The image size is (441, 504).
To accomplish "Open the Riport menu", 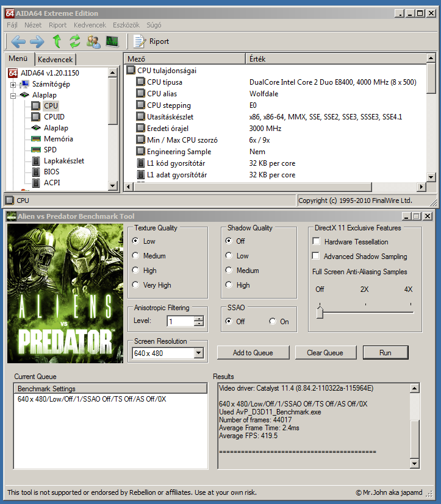I will pyautogui.click(x=57, y=25).
